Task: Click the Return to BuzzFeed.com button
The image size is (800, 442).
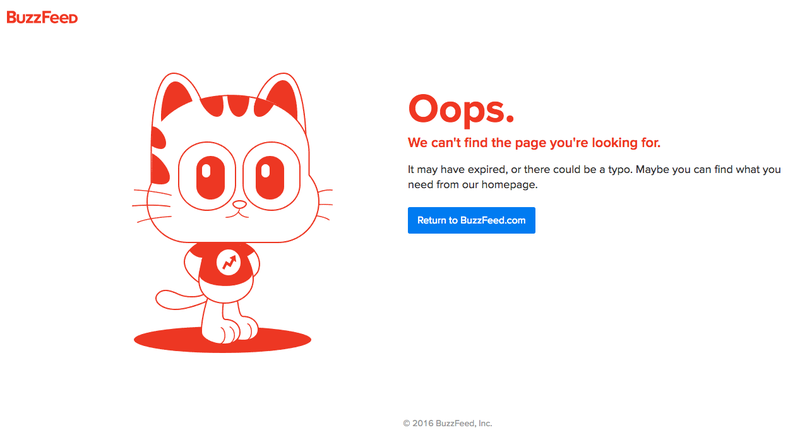Action: point(471,220)
